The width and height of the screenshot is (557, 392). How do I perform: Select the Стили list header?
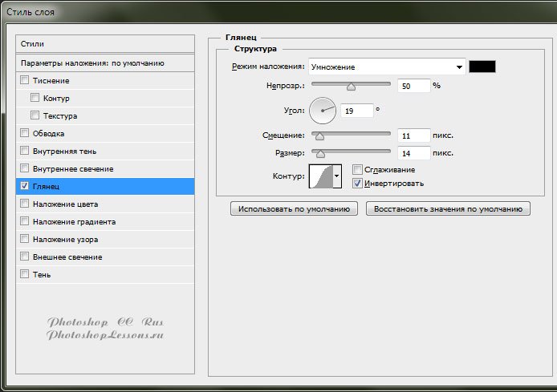pos(105,43)
